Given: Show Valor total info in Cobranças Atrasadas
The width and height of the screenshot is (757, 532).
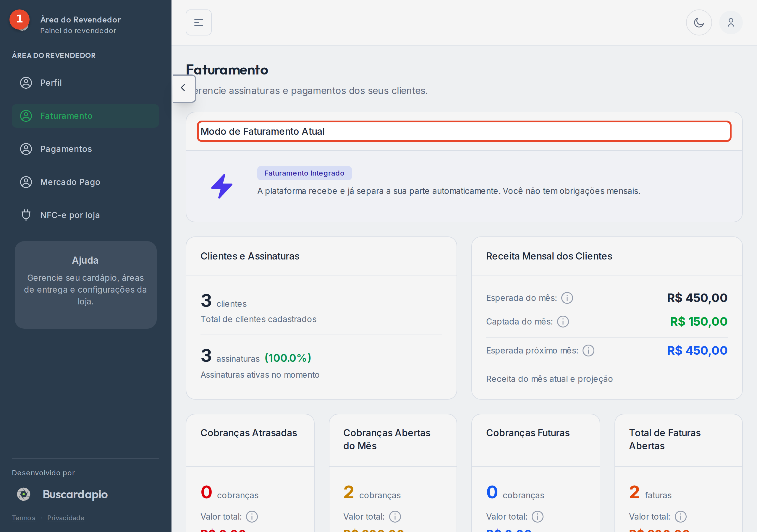Looking at the screenshot, I should pyautogui.click(x=252, y=517).
